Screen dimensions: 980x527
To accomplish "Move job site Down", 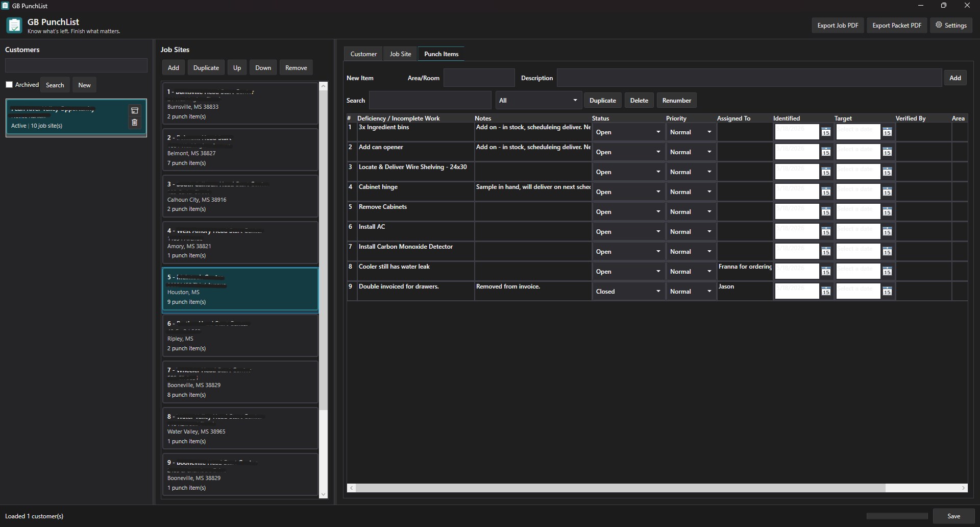I will pos(263,67).
